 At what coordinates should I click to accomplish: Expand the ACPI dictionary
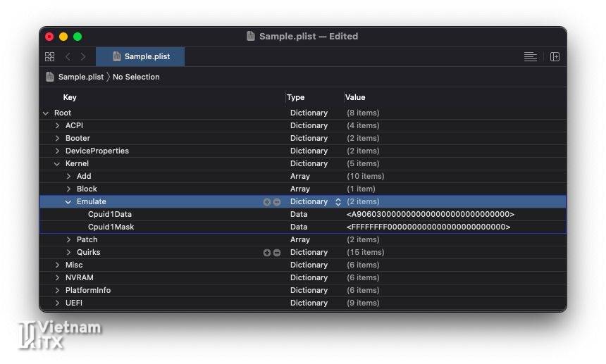(58, 126)
